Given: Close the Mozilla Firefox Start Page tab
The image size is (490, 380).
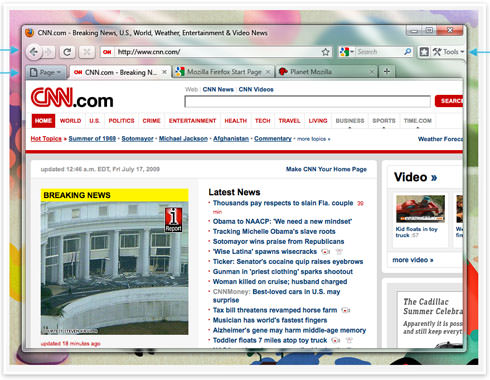Looking at the screenshot, I should (x=268, y=72).
